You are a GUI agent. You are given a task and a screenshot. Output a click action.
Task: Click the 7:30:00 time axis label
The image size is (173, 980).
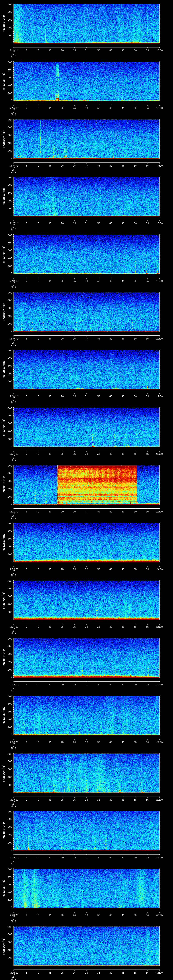point(13,973)
